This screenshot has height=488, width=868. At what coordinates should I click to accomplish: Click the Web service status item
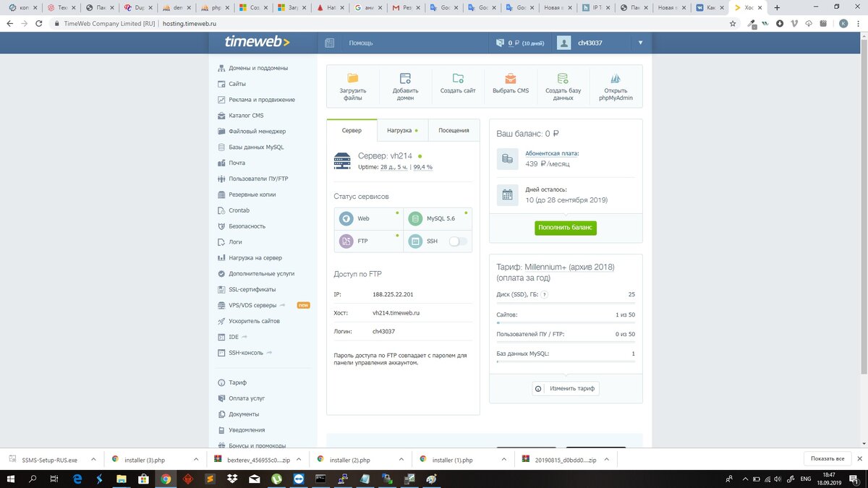point(368,218)
